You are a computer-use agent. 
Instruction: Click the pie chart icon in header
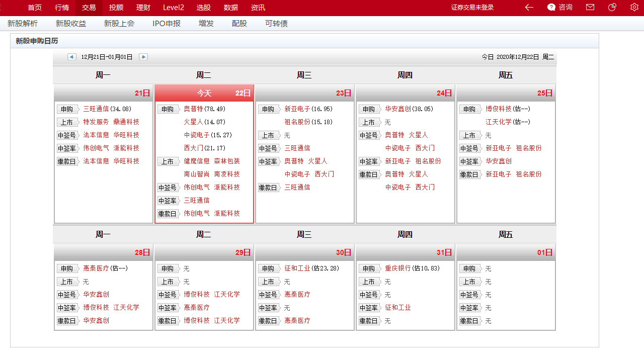coord(612,7)
